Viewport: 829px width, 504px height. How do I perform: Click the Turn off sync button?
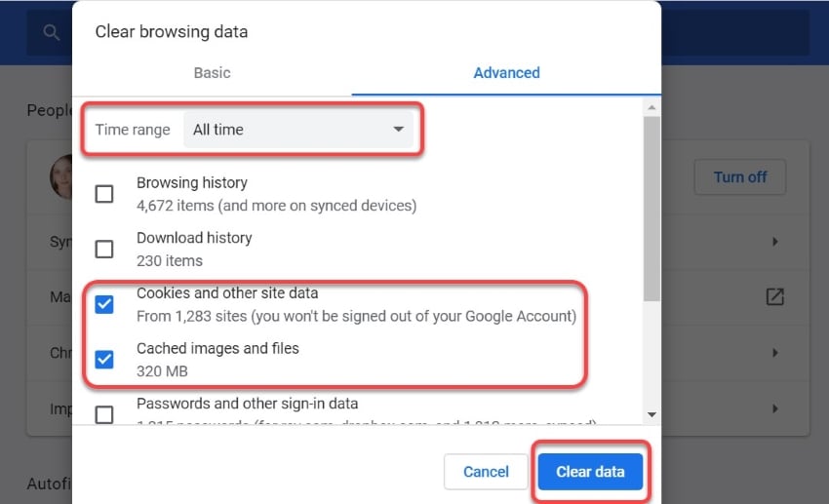740,177
